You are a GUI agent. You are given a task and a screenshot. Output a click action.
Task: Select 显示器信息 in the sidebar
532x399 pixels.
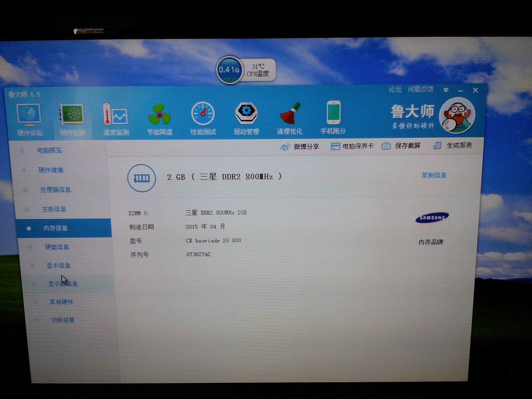coord(63,284)
